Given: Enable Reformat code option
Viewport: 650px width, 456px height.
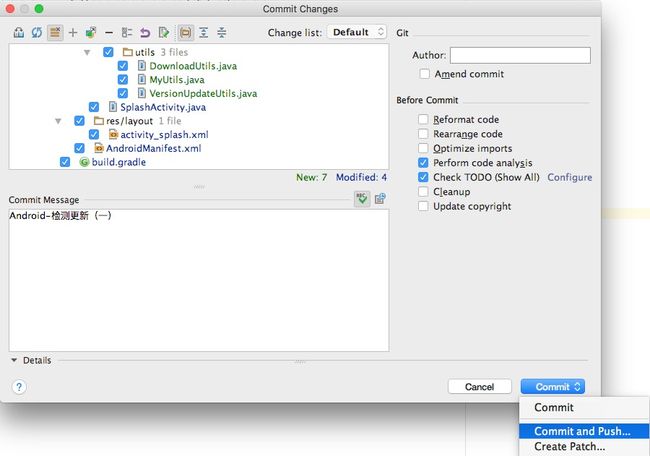Looking at the screenshot, I should pos(423,119).
